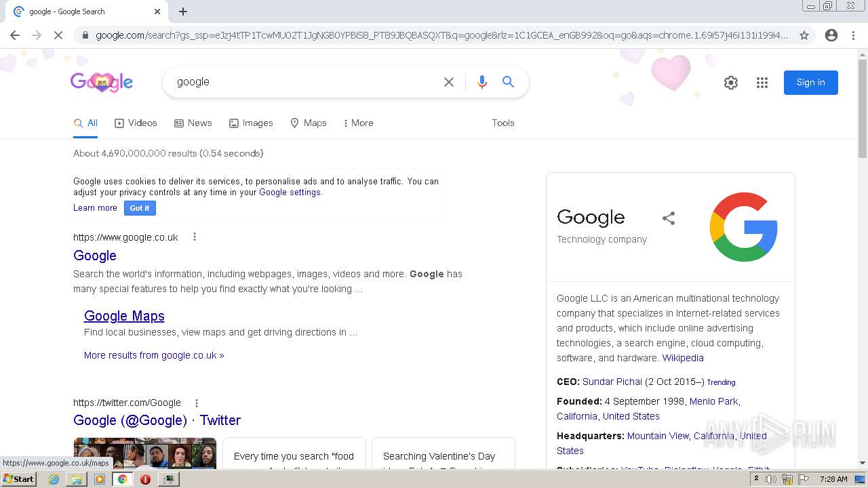Open Windows Explorer folder taskbar icon

77,479
